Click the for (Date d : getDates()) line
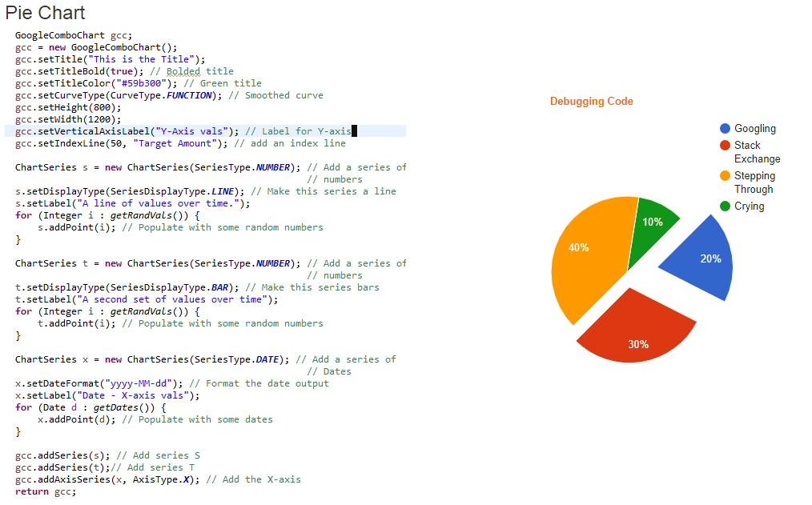812x505 pixels. point(90,407)
